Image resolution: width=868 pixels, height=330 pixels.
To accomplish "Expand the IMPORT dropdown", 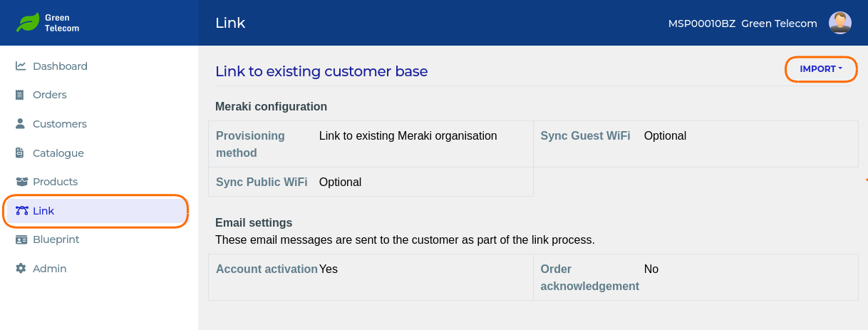I will [x=821, y=69].
